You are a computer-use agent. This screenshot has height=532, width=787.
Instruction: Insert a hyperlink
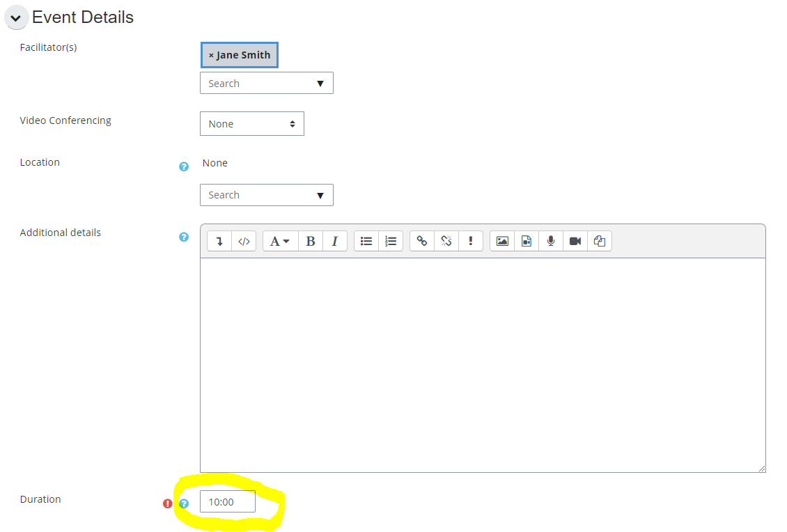pyautogui.click(x=422, y=241)
